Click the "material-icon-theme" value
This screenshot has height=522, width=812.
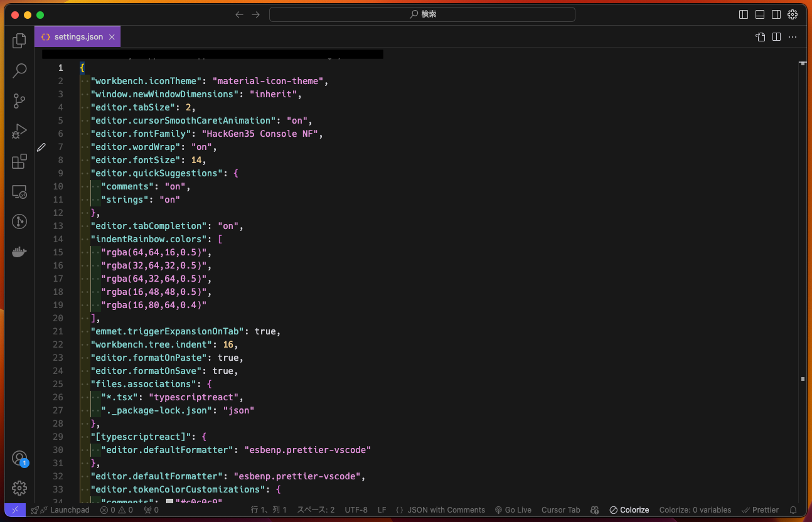pyautogui.click(x=268, y=81)
